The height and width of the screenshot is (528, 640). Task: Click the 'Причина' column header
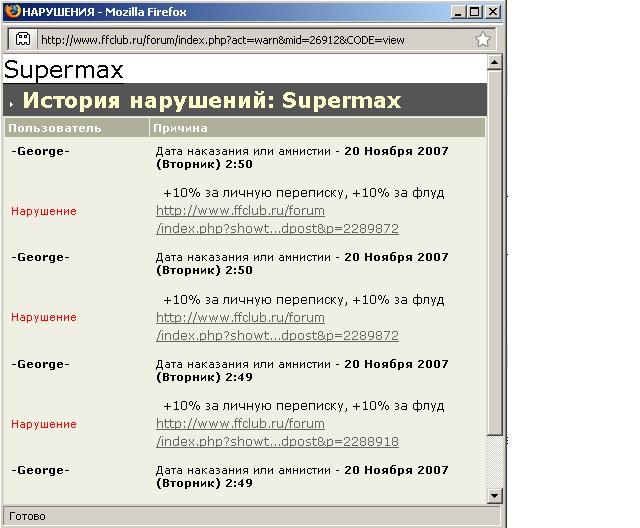point(318,128)
